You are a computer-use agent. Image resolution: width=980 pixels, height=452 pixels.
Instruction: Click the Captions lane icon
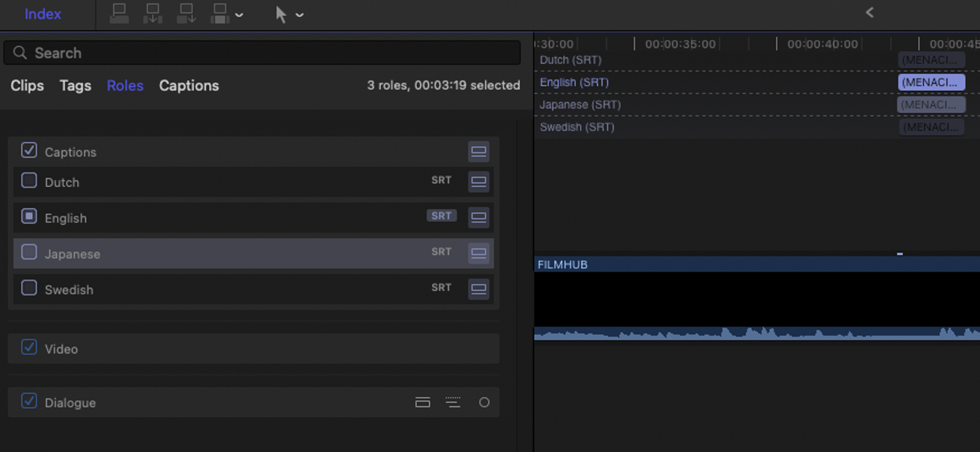tap(479, 152)
